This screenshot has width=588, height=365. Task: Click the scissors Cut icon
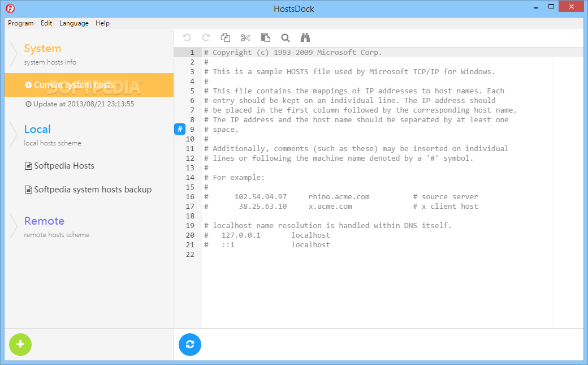[x=245, y=37]
